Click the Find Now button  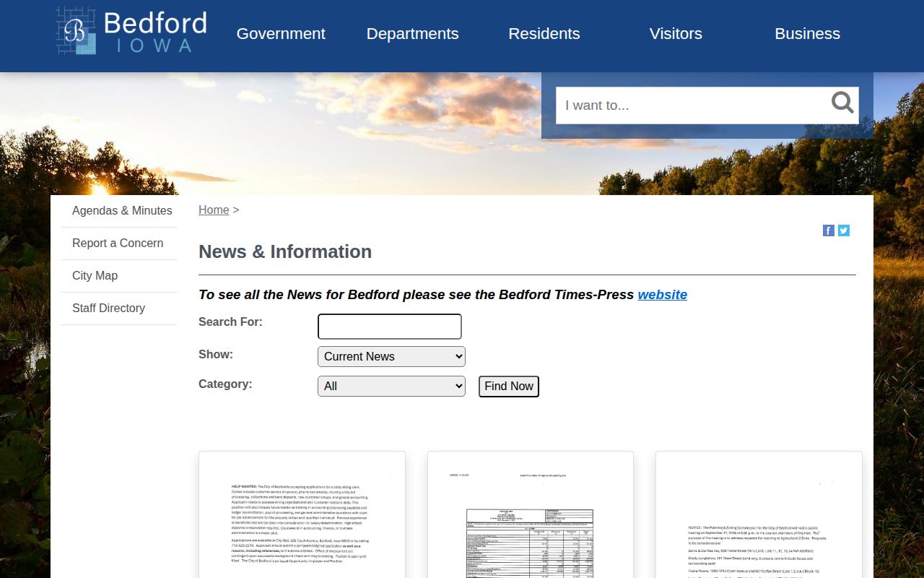click(509, 387)
